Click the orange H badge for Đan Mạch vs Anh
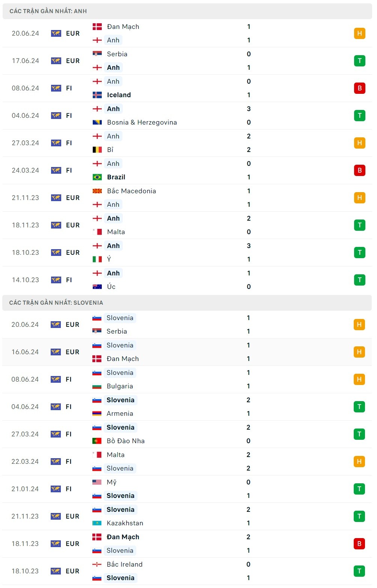 (359, 33)
